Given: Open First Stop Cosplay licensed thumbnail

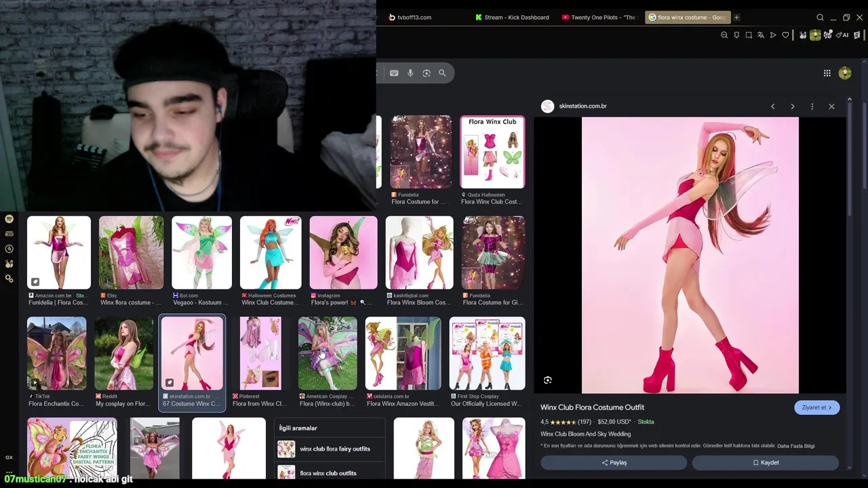Looking at the screenshot, I should click(487, 353).
